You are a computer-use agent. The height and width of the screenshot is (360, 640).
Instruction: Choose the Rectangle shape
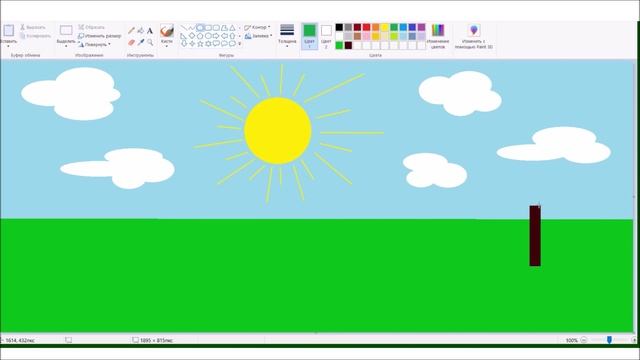tap(208, 28)
